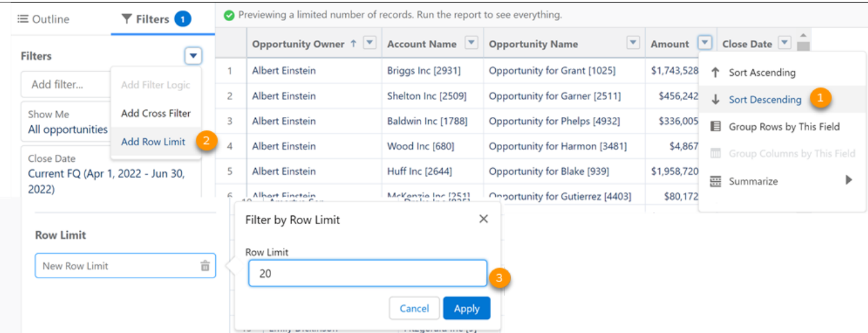The height and width of the screenshot is (333, 868).
Task: Select the amount $1,958,720
Action: click(675, 171)
